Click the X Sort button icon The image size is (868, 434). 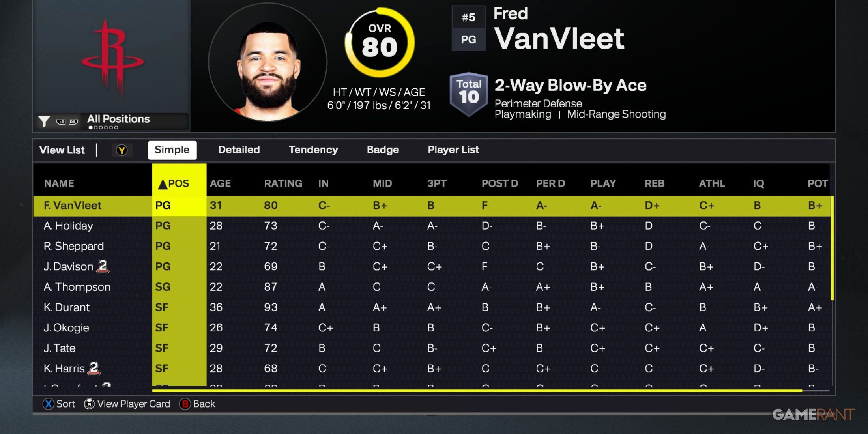tap(48, 404)
